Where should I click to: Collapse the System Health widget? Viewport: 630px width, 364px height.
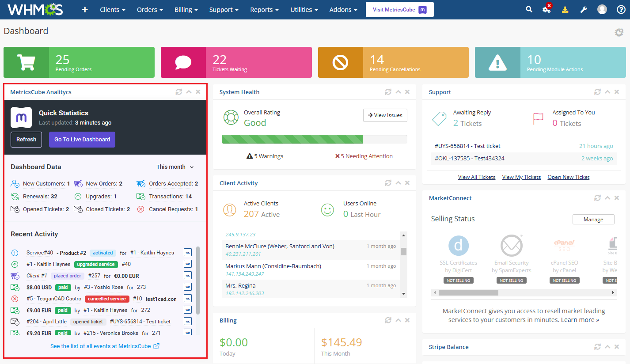[x=398, y=92]
